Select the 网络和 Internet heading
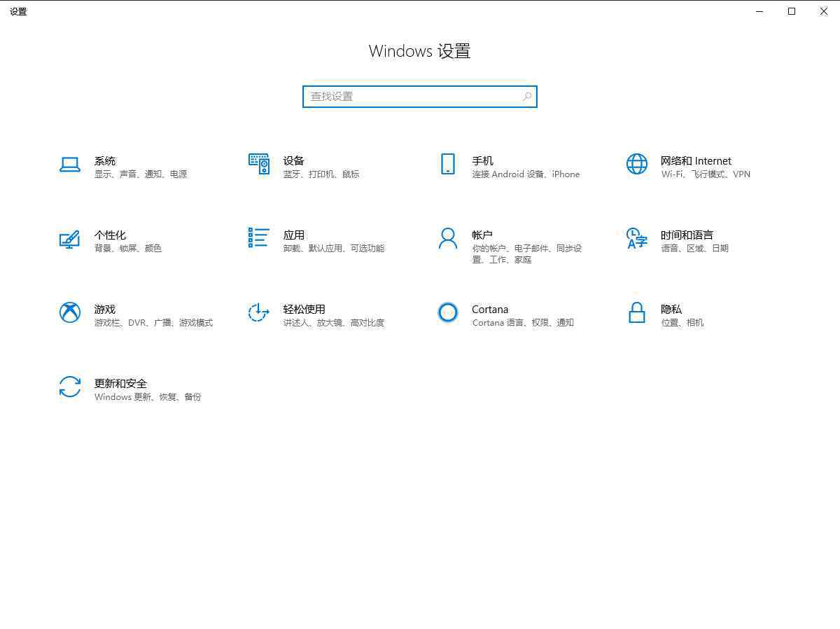The height and width of the screenshot is (629, 840). pyautogui.click(x=696, y=161)
